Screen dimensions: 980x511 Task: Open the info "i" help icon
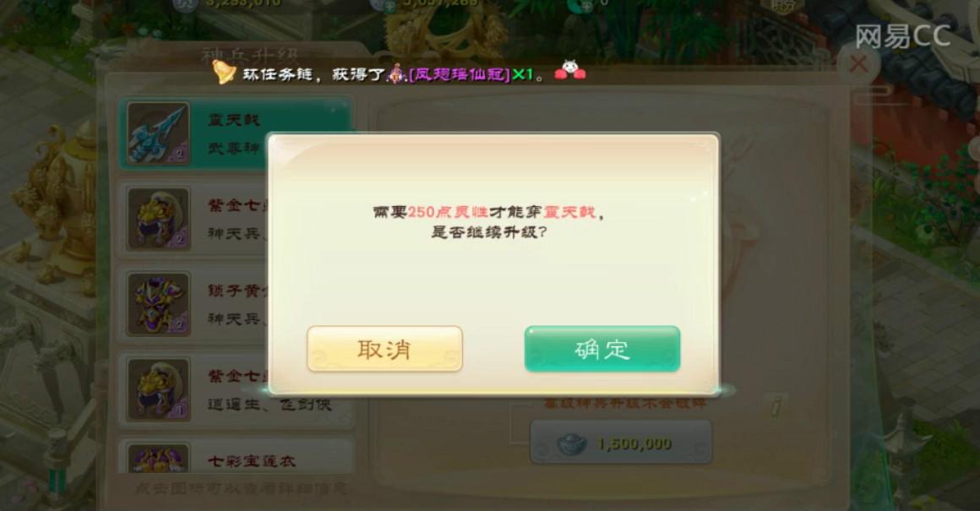click(x=775, y=406)
